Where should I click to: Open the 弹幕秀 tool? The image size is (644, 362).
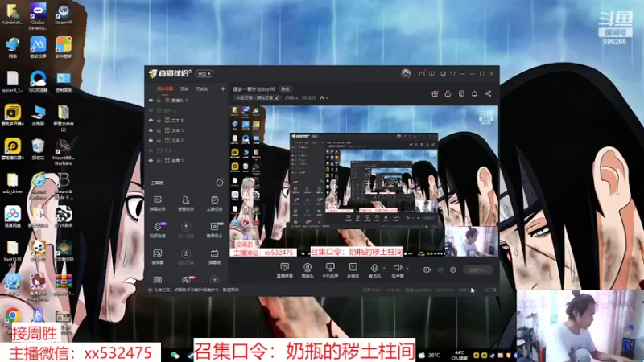(214, 257)
